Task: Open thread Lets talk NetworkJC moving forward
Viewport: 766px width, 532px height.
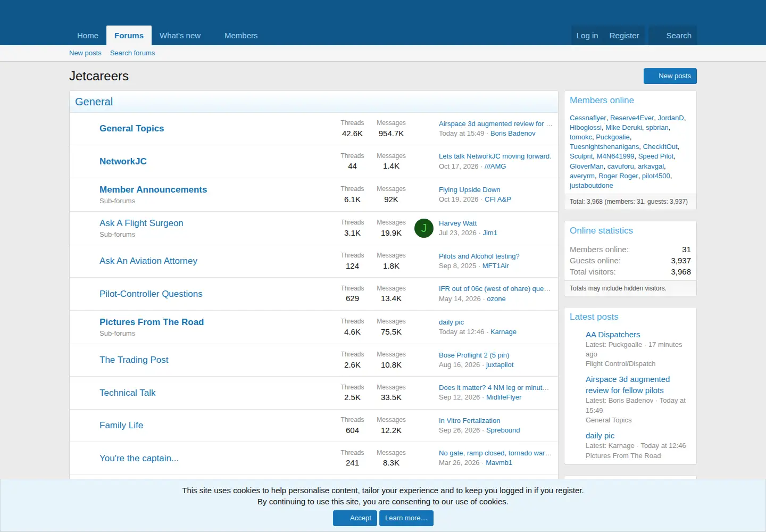Action: tap(495, 156)
